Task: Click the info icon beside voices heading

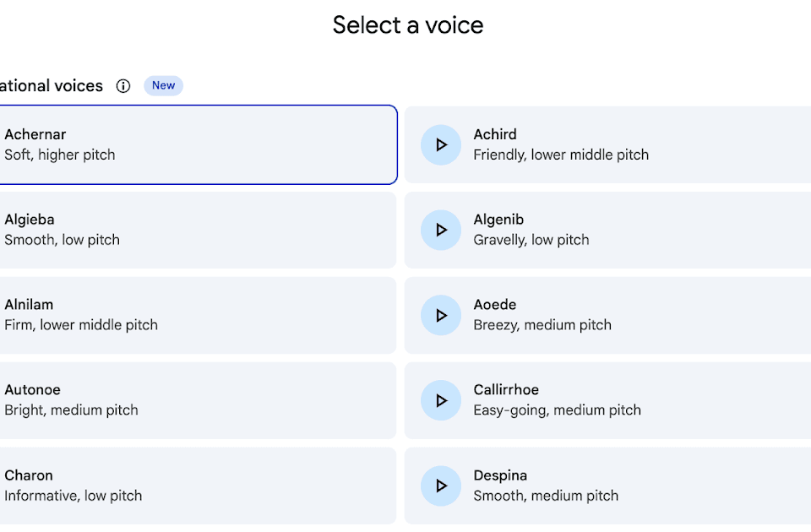Action: [123, 85]
